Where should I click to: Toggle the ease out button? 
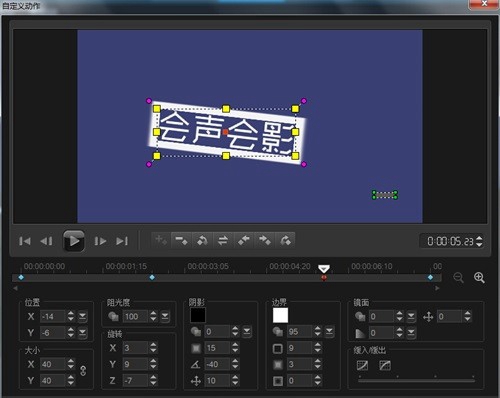pos(385,365)
